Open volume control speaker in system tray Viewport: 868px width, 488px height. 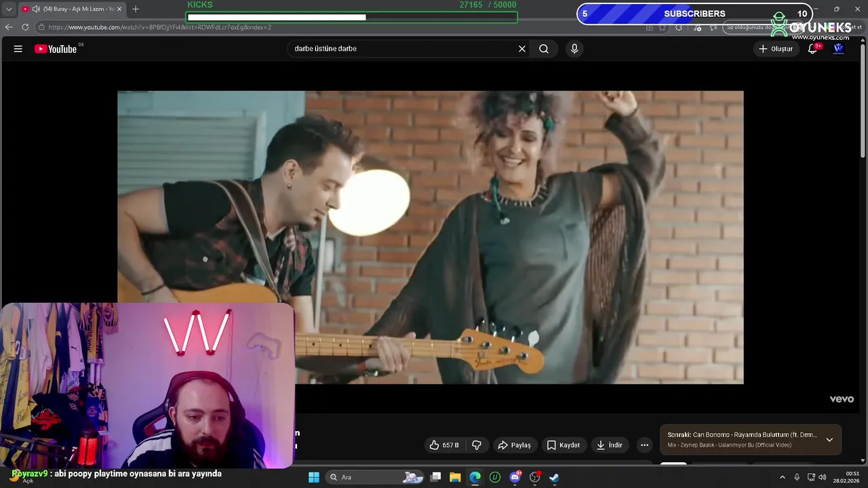[822, 477]
